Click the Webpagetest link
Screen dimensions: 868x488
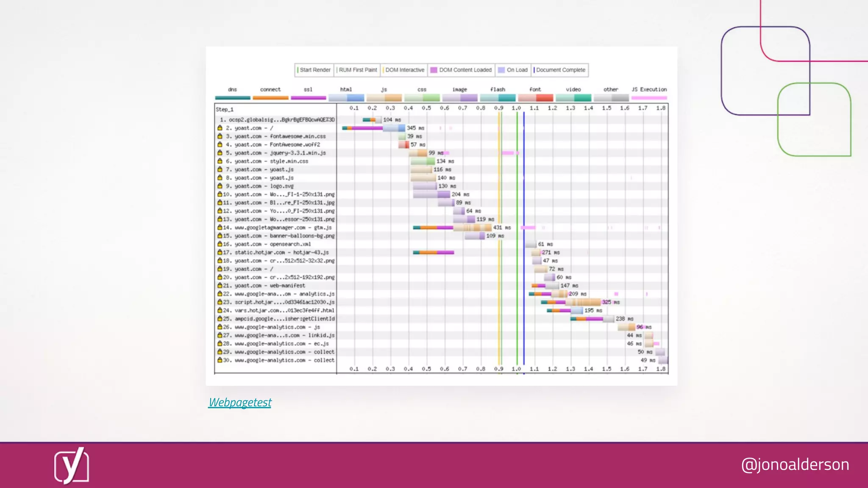pos(240,402)
